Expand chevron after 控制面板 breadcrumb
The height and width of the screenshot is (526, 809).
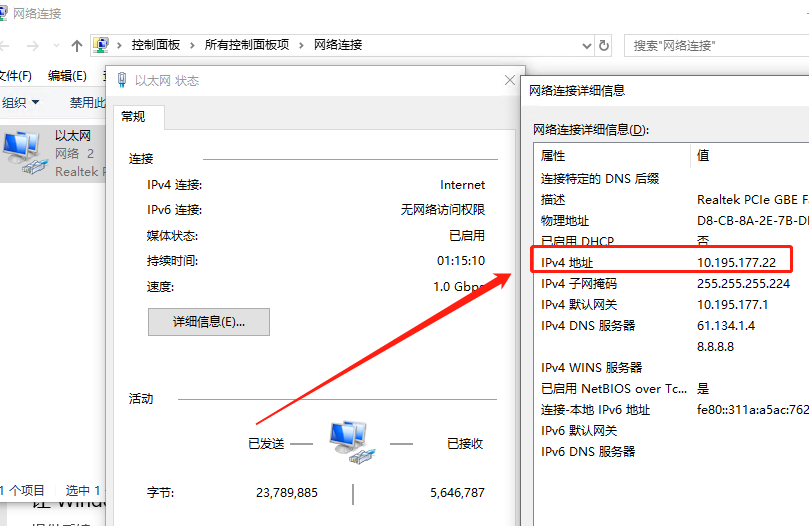coord(192,45)
